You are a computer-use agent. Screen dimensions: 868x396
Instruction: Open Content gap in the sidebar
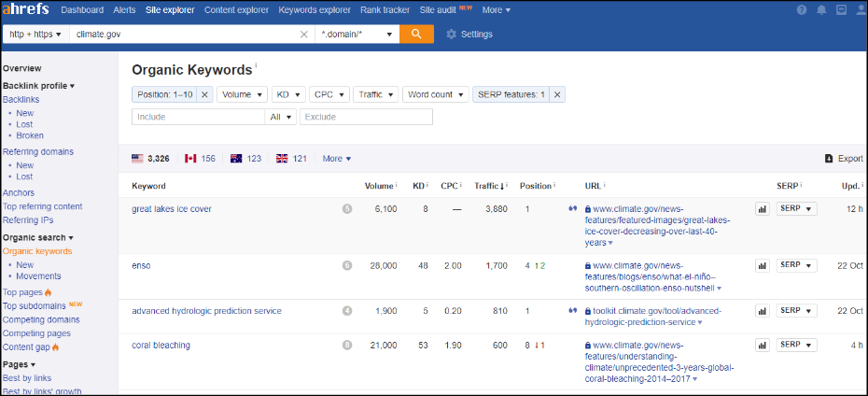pyautogui.click(x=26, y=346)
